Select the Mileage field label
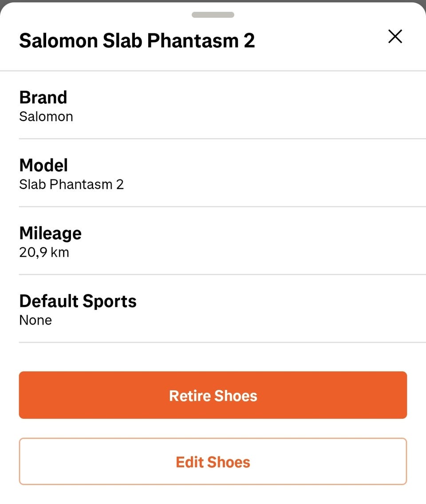Viewport: 426px width, 504px height. 50,233
